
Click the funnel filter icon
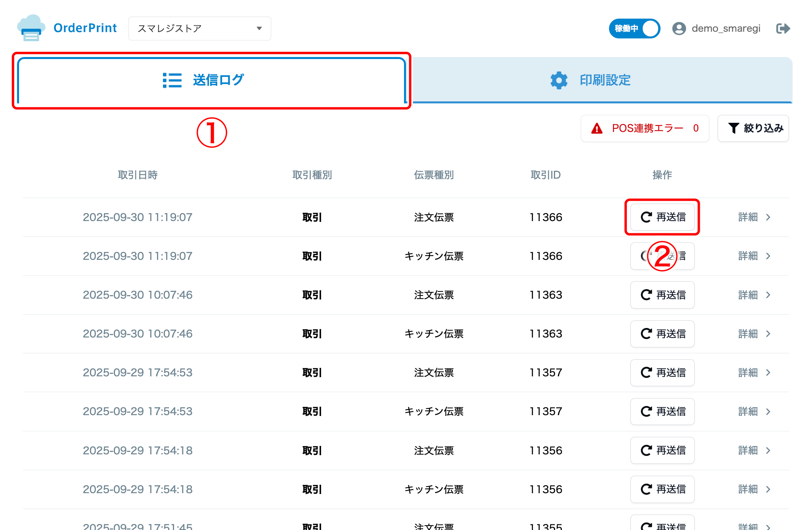pyautogui.click(x=733, y=128)
